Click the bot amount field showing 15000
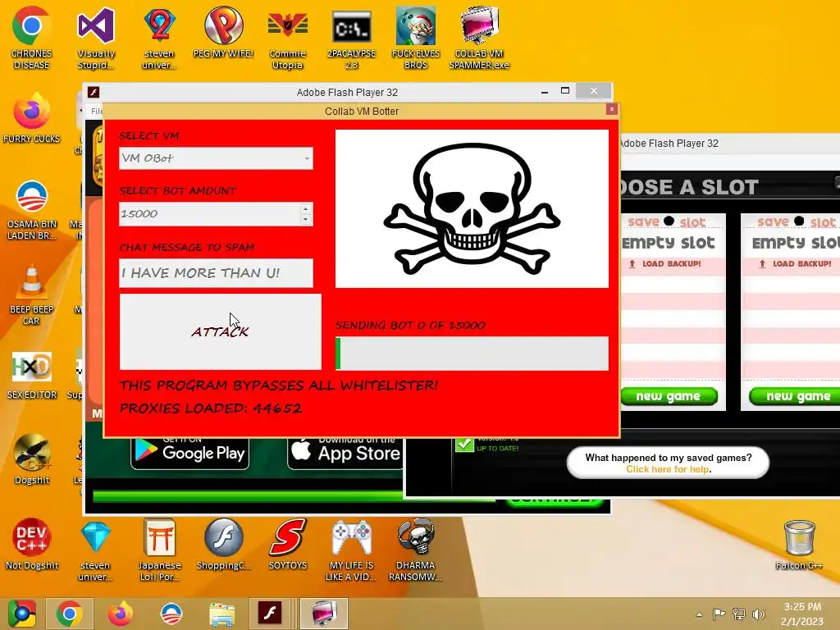The height and width of the screenshot is (630, 840). tap(209, 214)
